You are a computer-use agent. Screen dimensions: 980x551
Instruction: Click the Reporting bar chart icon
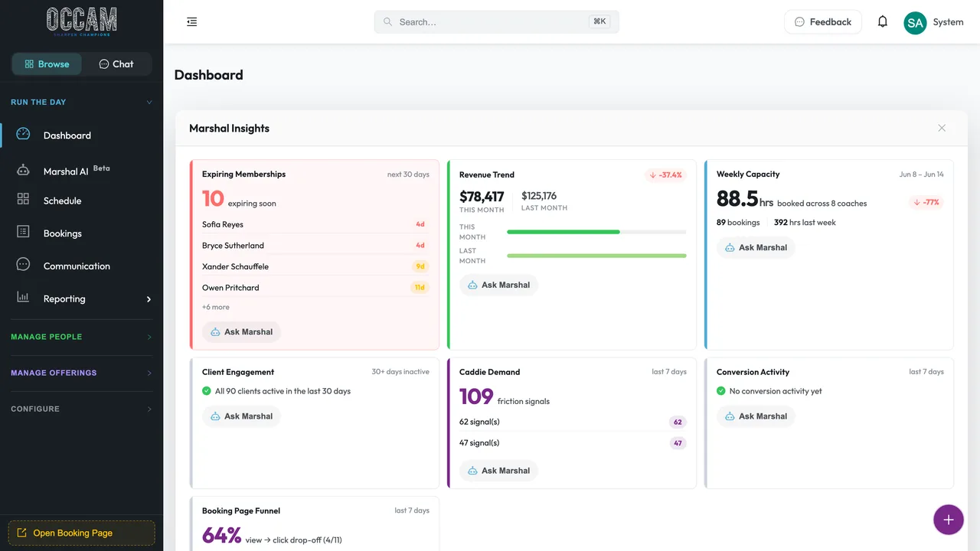(x=23, y=297)
